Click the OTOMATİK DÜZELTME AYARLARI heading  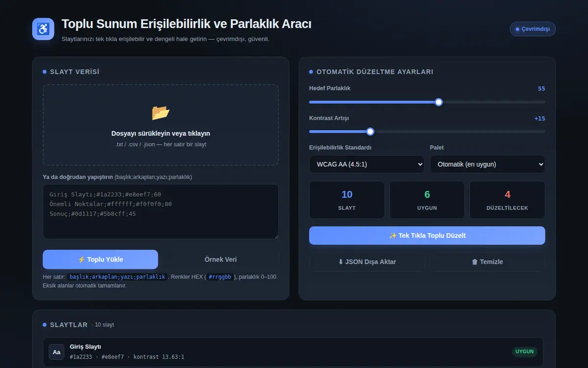pyautogui.click(x=375, y=72)
